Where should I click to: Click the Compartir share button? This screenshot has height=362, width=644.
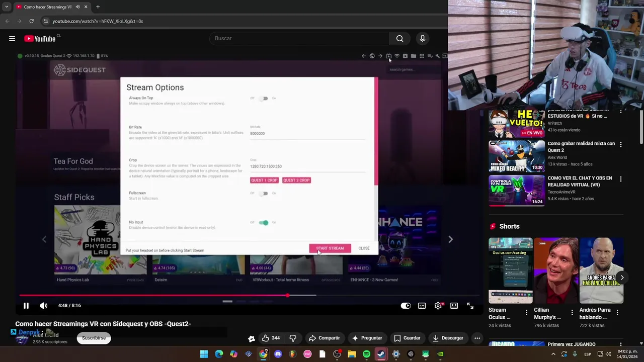click(324, 338)
